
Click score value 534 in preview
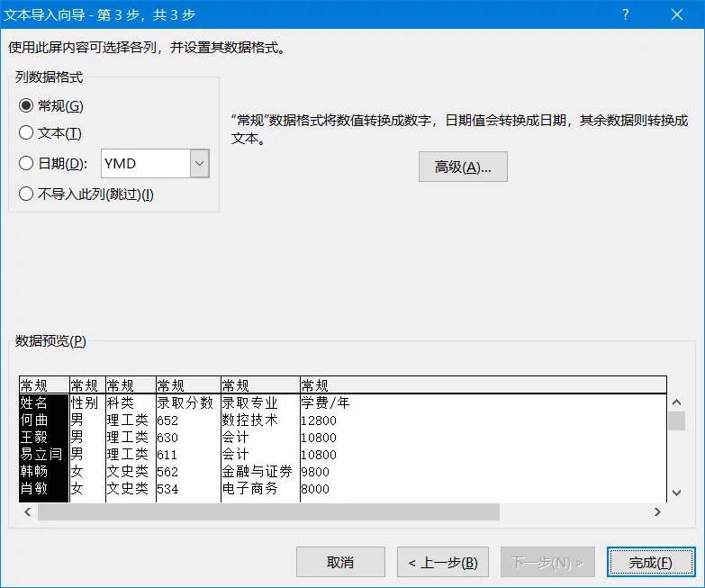tap(167, 489)
